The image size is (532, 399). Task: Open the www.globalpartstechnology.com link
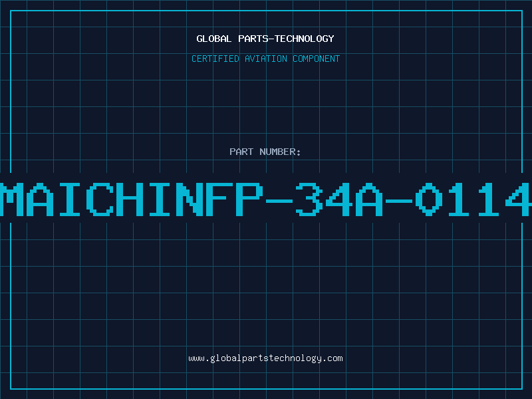click(x=265, y=358)
